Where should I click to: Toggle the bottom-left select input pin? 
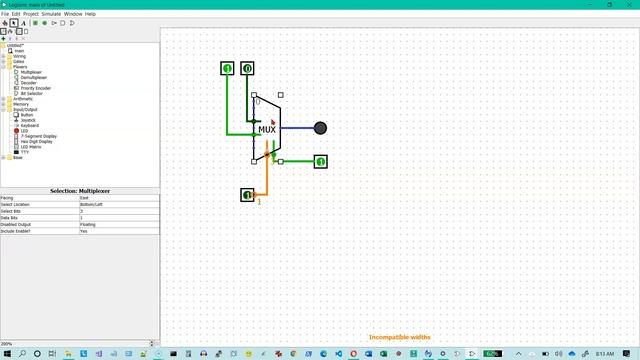pyautogui.click(x=247, y=195)
